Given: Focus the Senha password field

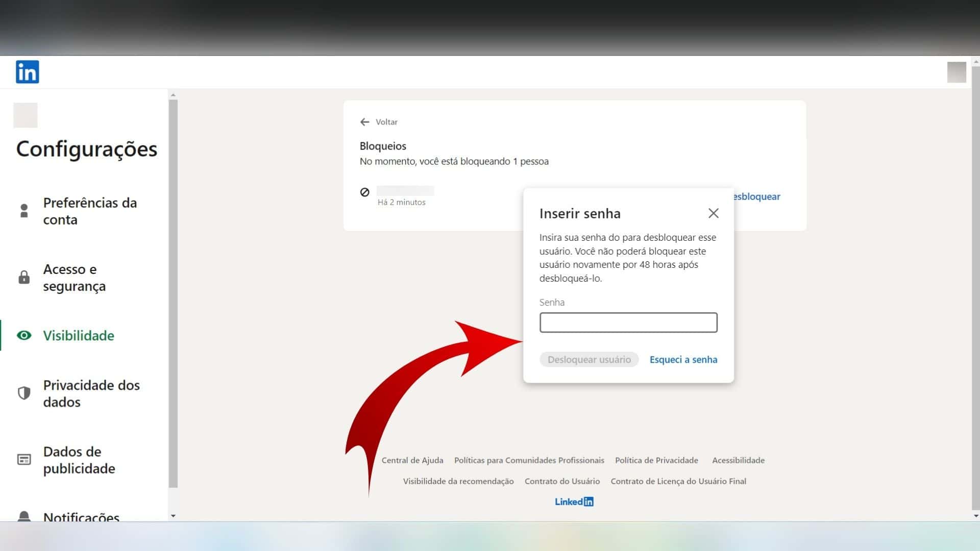Looking at the screenshot, I should pyautogui.click(x=628, y=322).
